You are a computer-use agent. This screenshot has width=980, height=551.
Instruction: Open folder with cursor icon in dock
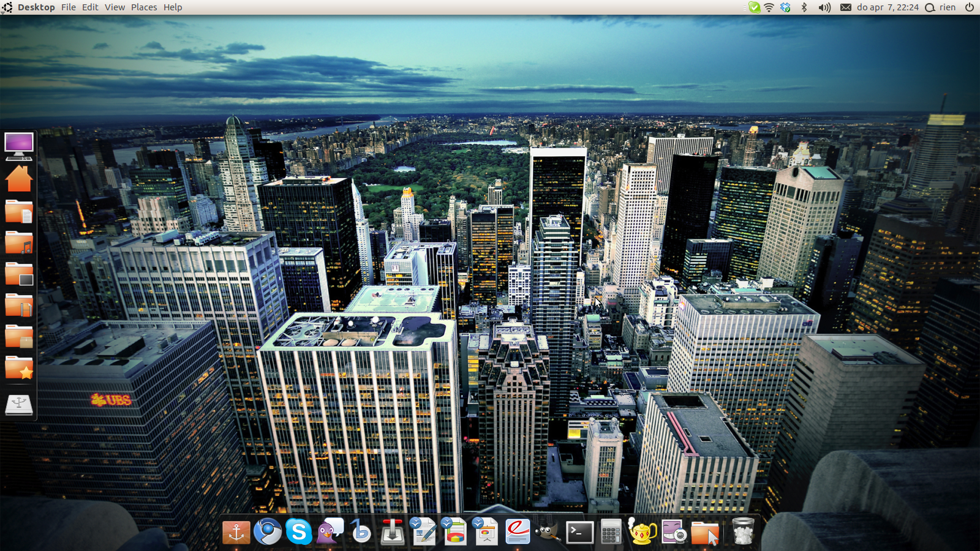[705, 532]
